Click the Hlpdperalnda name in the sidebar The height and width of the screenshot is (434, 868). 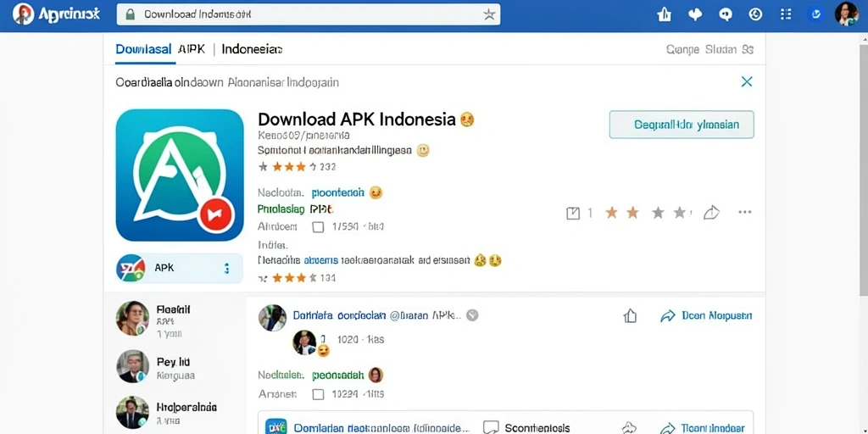(x=186, y=407)
